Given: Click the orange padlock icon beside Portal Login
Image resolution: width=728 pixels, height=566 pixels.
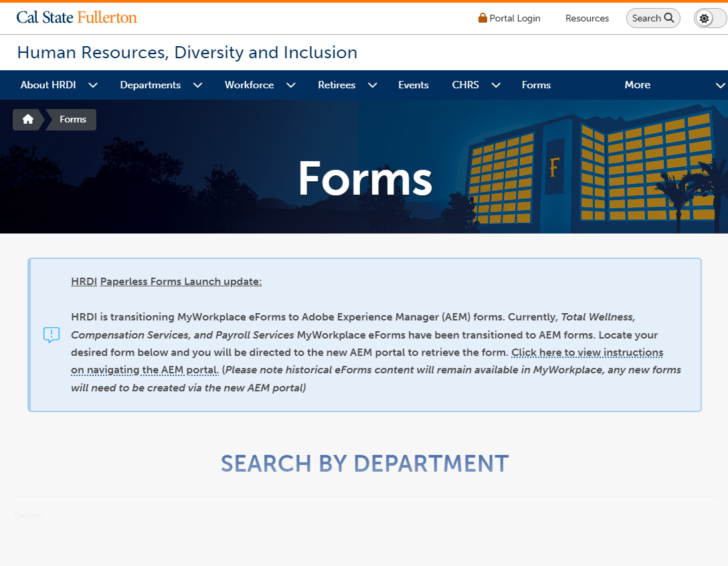Looking at the screenshot, I should click(482, 18).
